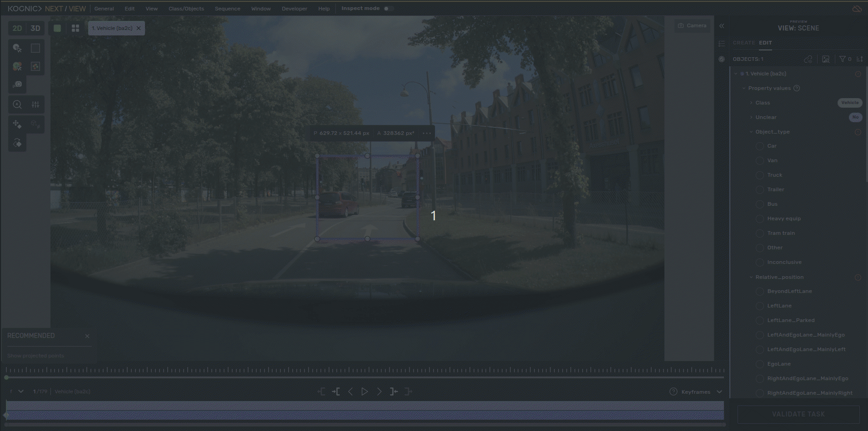
Task: Collapse the 1. Vehicle (ba2c) tree item
Action: (736, 74)
